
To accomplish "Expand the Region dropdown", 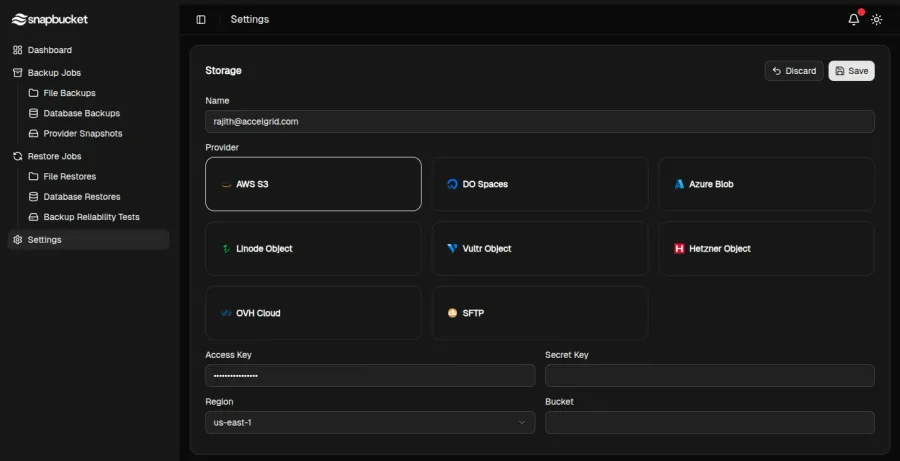I will (369, 423).
